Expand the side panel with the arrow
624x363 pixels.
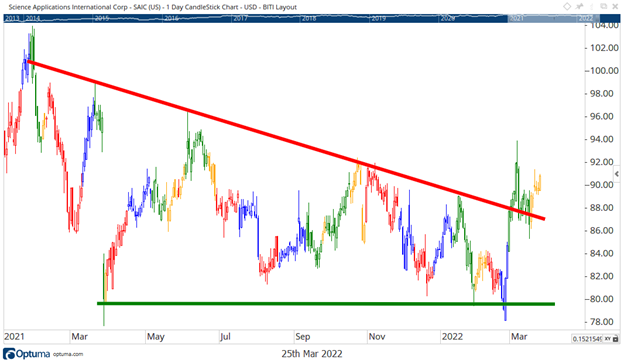617,174
